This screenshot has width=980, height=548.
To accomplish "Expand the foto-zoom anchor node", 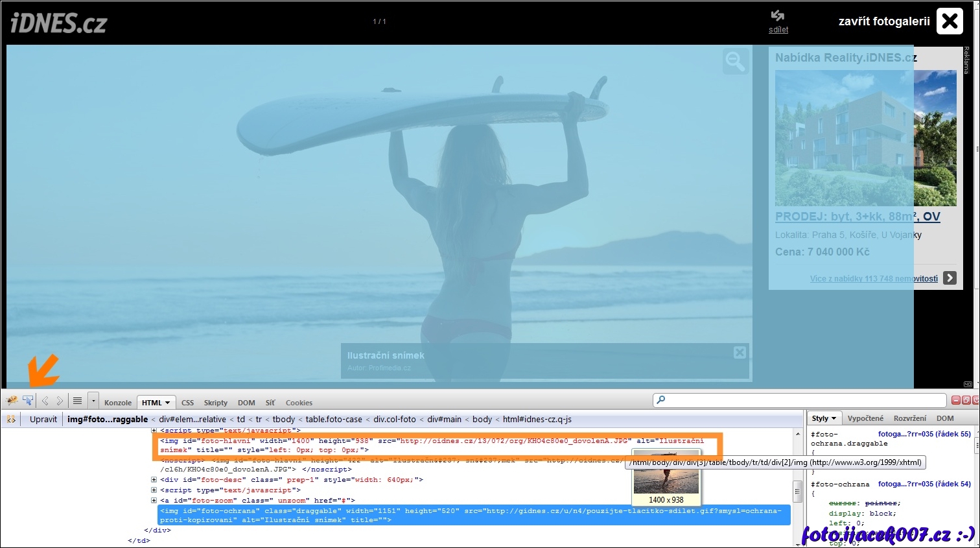I will tap(154, 500).
